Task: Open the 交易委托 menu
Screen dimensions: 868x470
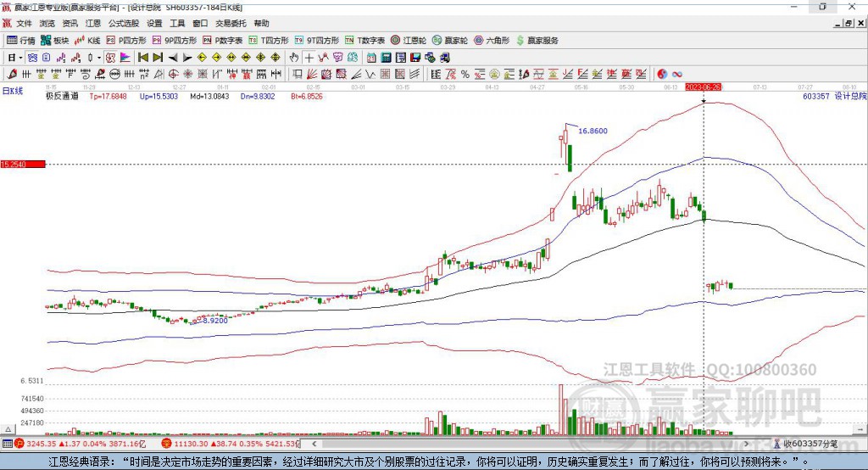Action: tap(231, 23)
